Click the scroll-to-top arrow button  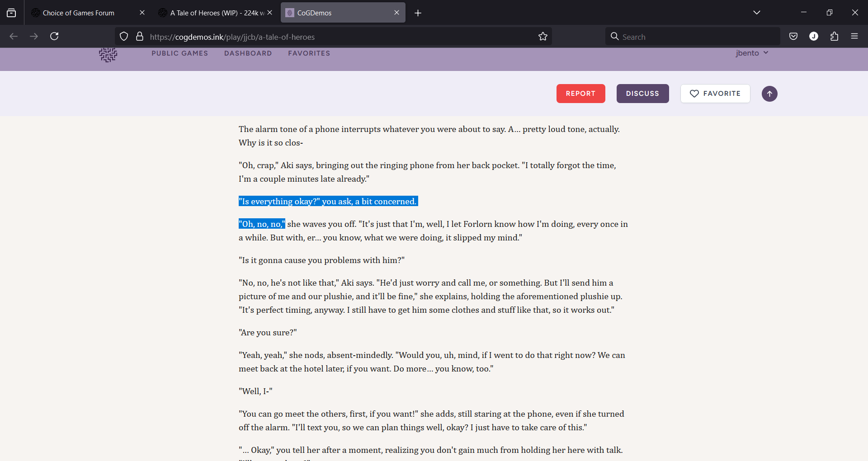769,94
